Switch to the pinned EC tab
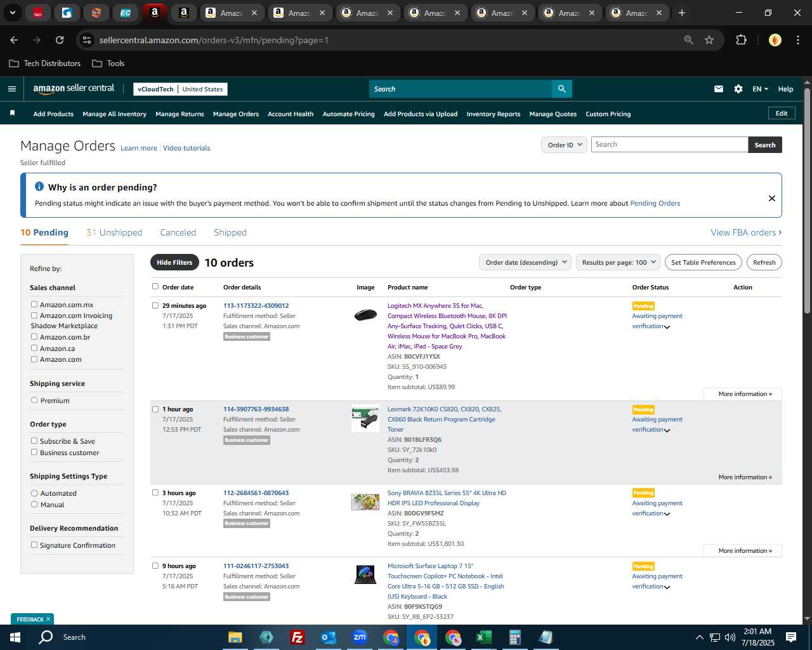The width and height of the screenshot is (812, 650). click(126, 13)
